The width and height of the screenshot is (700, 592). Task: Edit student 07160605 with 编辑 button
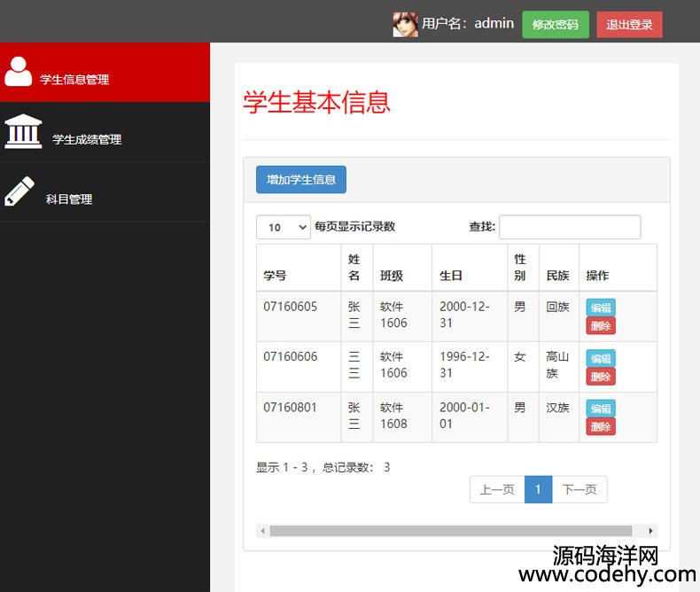pyautogui.click(x=601, y=308)
